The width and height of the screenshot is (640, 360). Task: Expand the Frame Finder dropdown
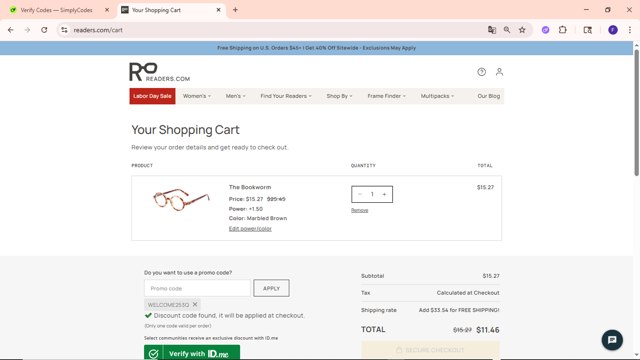pyautogui.click(x=386, y=96)
